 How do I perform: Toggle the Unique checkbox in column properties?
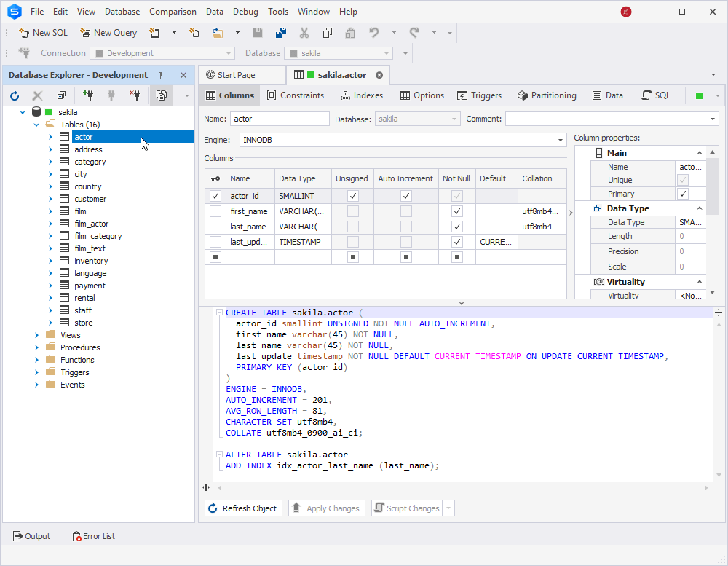point(683,180)
